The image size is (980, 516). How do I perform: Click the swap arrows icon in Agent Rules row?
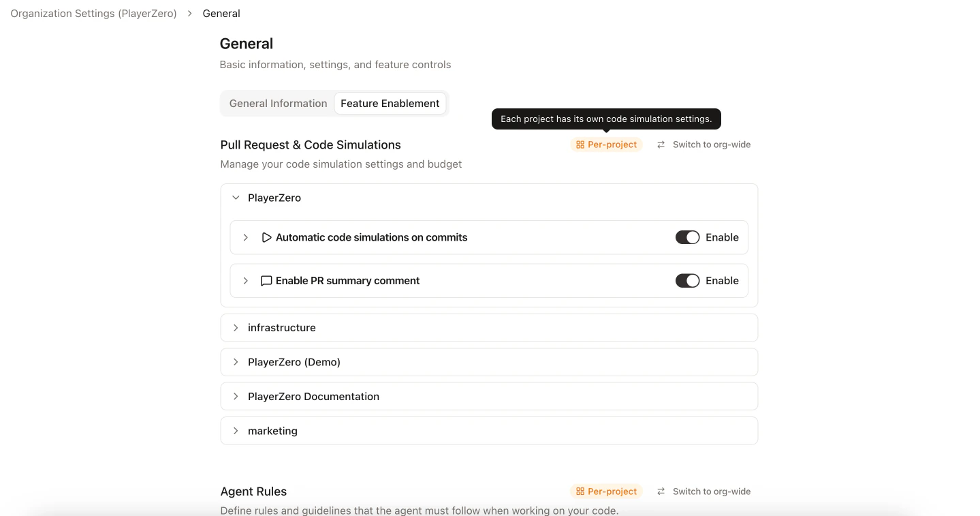pos(659,491)
